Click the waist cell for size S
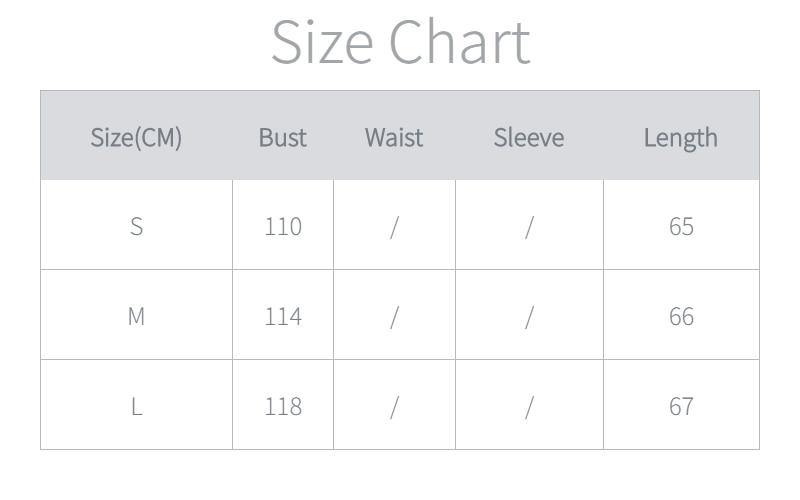This screenshot has height=500, width=800. click(x=394, y=226)
